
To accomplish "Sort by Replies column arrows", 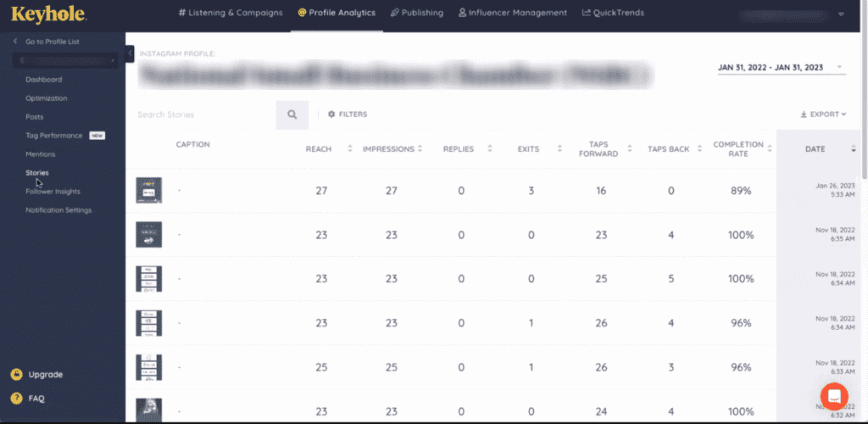I will 489,149.
